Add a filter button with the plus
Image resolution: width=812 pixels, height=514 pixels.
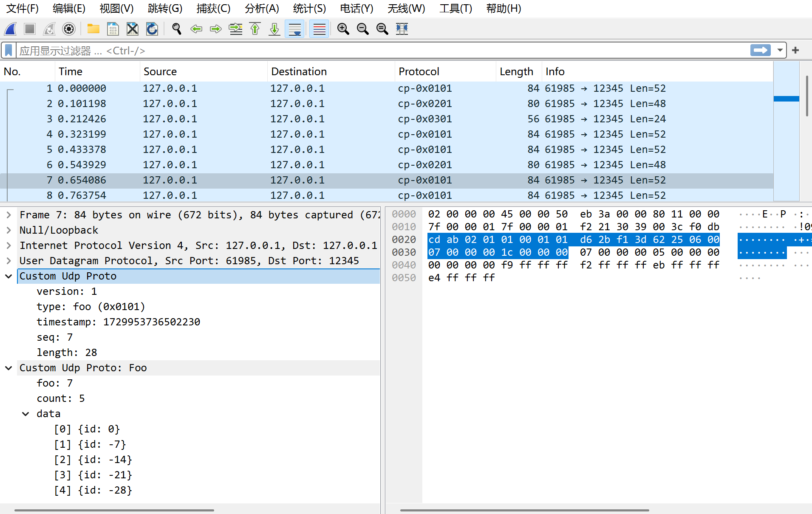coord(795,51)
